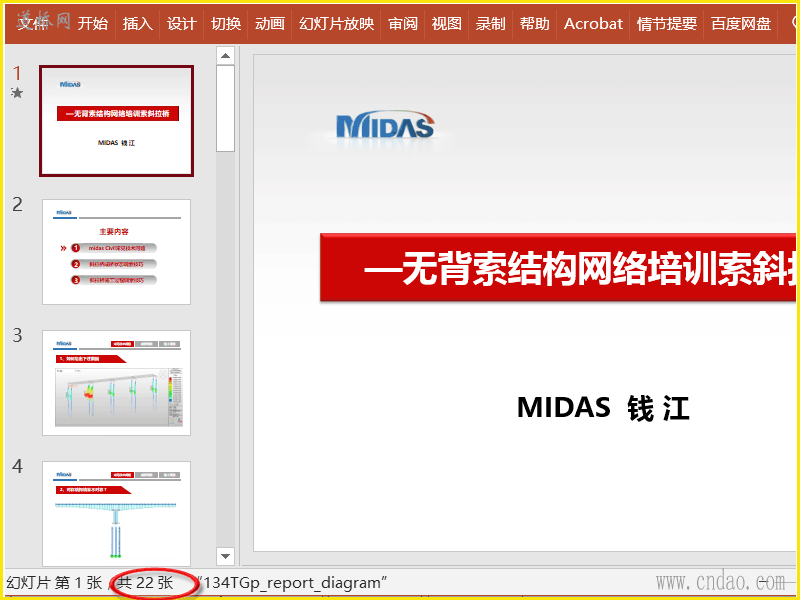The width and height of the screenshot is (800, 600).
Task: Open the 动画 ribbon tab
Action: pyautogui.click(x=270, y=23)
